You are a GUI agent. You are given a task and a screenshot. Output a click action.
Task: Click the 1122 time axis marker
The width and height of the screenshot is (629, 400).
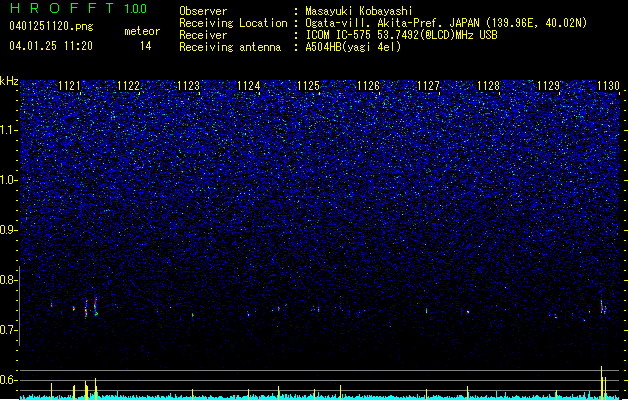[x=129, y=86]
